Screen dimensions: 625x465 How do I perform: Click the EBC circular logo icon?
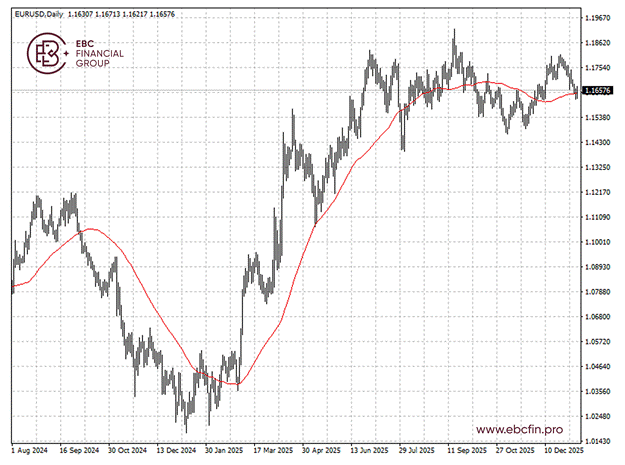46,53
